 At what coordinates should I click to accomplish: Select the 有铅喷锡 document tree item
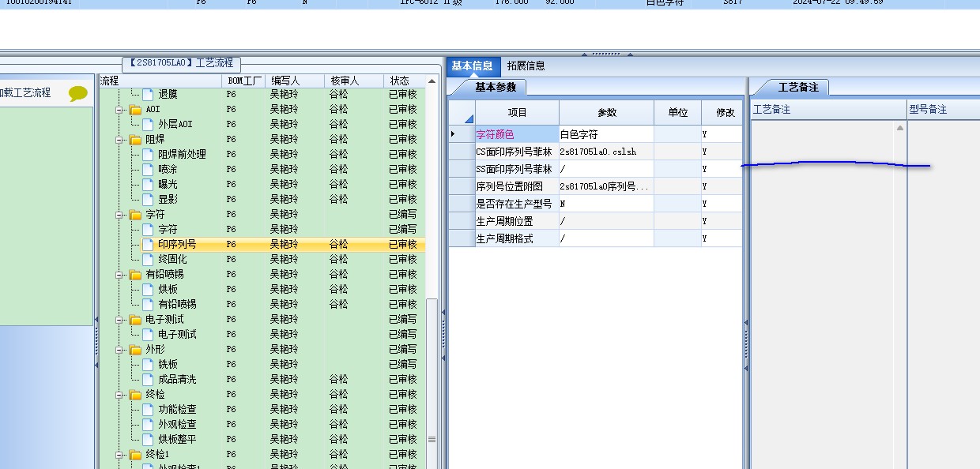(x=177, y=305)
